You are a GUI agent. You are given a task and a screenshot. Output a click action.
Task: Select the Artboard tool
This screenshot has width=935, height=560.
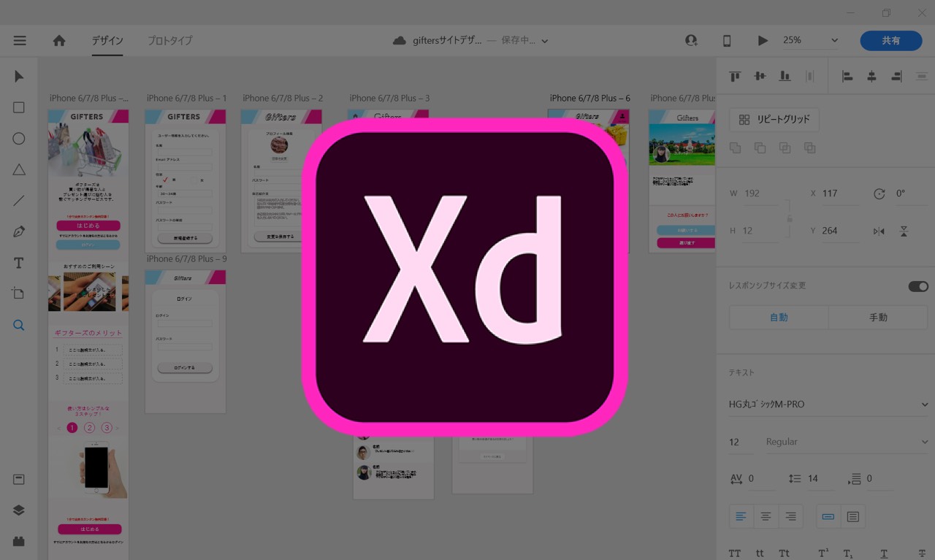point(19,294)
